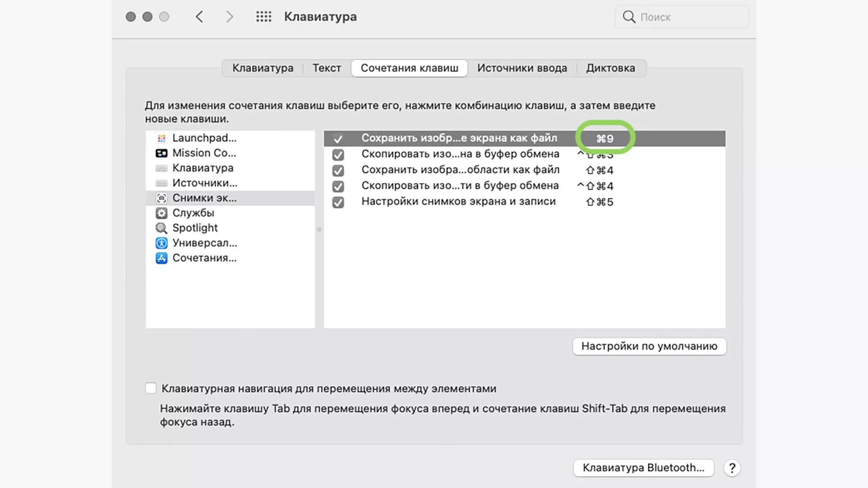Toggle Настройки снимков экрана и записи checkbox
This screenshot has width=868, height=488.
(x=338, y=202)
